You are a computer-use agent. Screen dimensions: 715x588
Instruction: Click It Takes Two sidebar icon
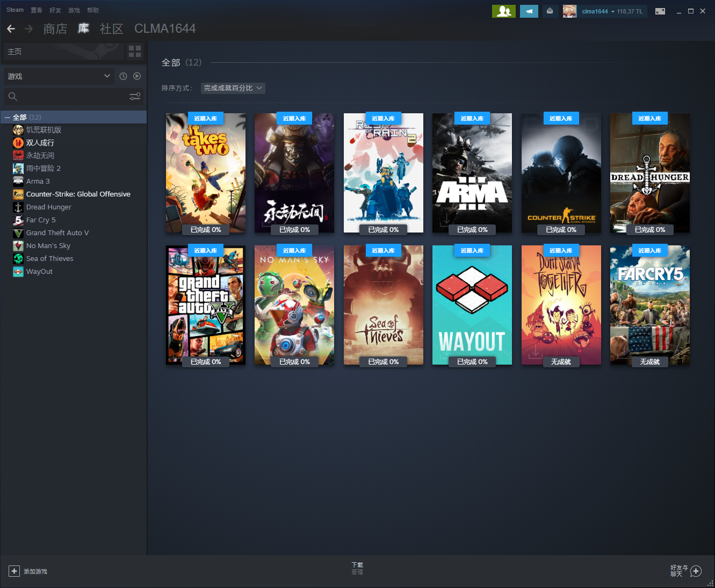(18, 143)
